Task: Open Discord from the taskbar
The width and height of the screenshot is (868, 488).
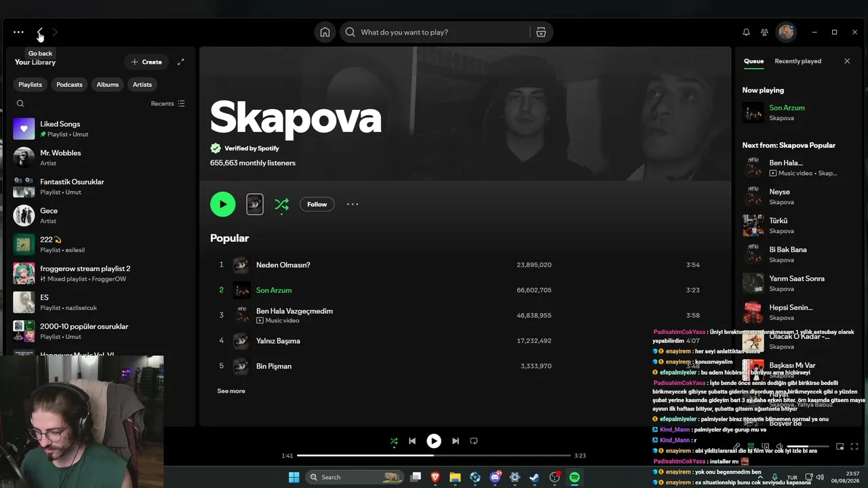Action: pyautogui.click(x=495, y=477)
